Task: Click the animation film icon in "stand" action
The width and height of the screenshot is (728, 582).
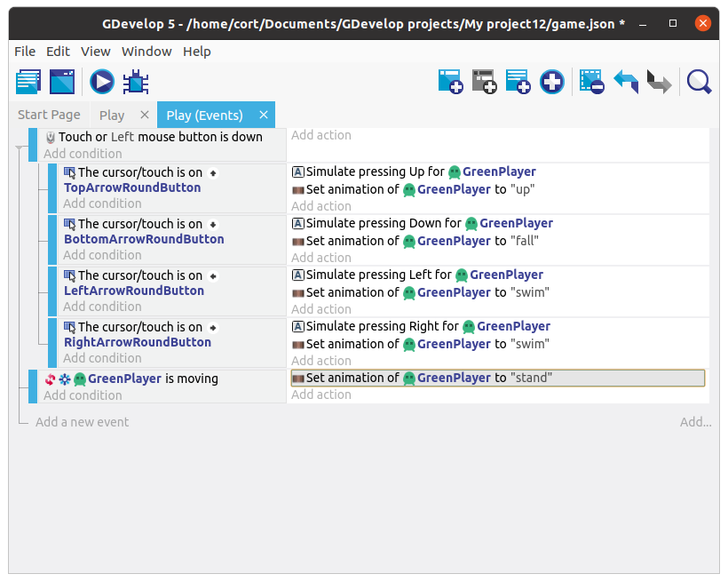Action: coord(298,379)
